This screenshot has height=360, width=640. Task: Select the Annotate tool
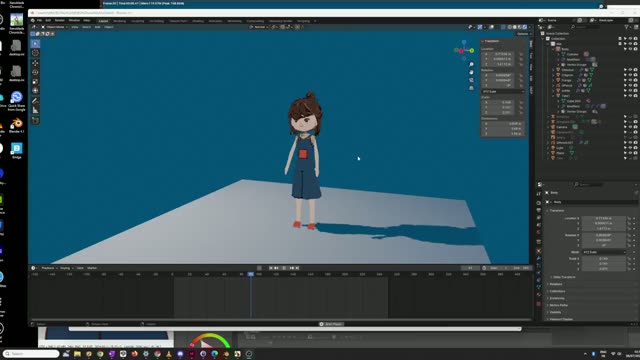[x=36, y=101]
